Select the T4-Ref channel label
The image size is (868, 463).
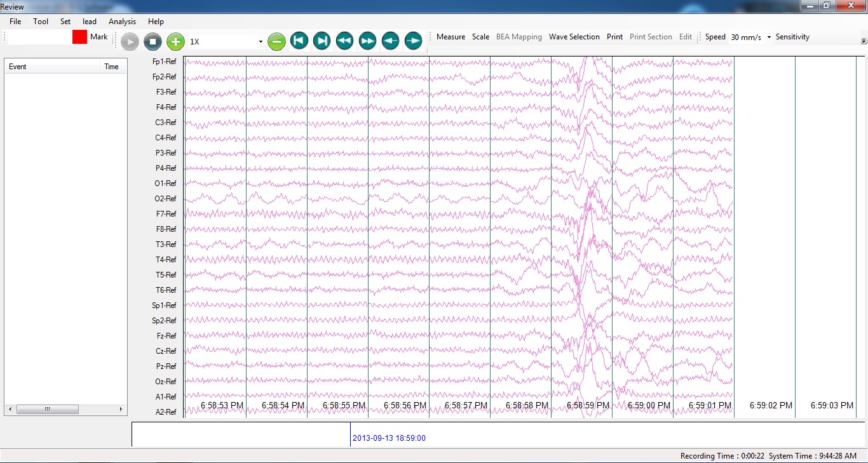[166, 260]
